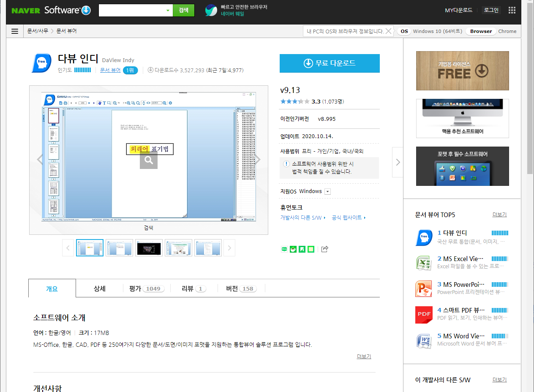Click the MS PowerPoint Viewer icon
This screenshot has height=392, width=534.
pos(424,289)
